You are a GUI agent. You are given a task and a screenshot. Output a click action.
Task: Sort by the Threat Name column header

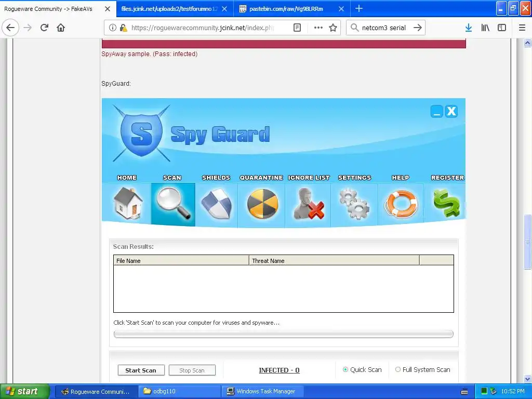point(334,260)
